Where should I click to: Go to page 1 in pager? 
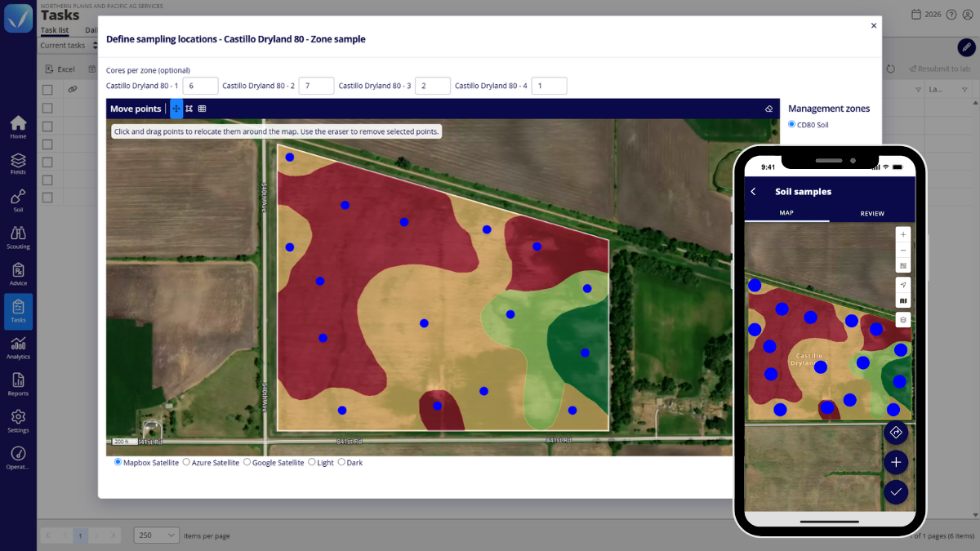pyautogui.click(x=80, y=535)
